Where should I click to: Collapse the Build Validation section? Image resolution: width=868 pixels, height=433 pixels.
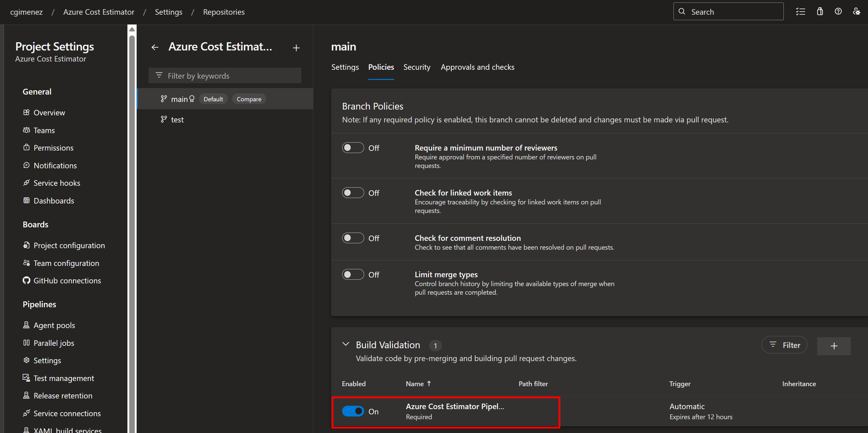click(x=345, y=345)
